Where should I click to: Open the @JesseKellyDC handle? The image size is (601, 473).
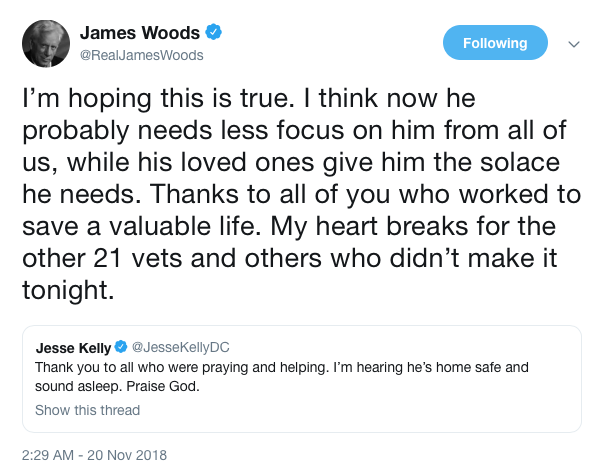[x=181, y=347]
